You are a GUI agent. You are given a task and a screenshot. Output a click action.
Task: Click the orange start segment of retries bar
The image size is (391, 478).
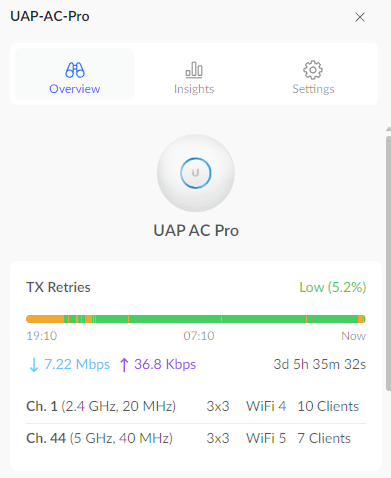(45, 319)
